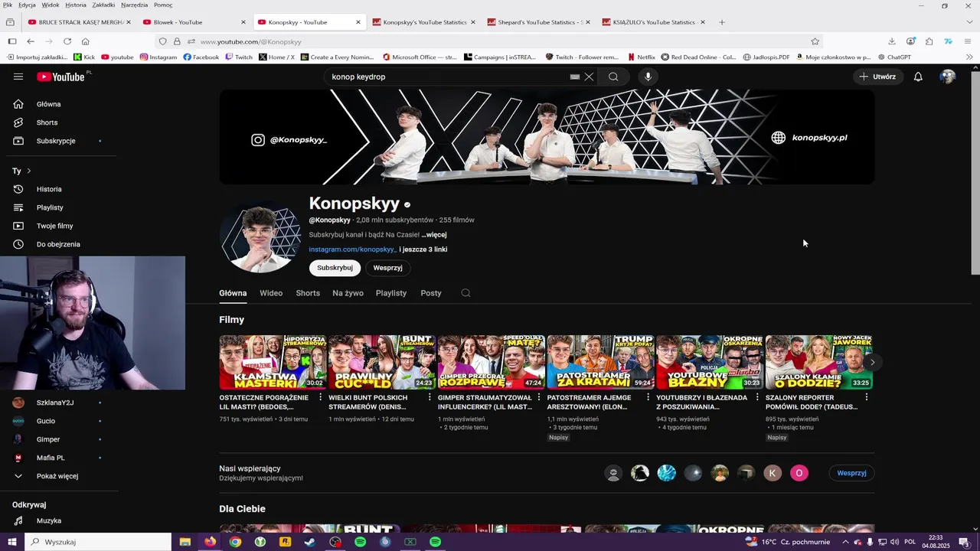Click the Windows Wyszukaj search box
980x551 pixels.
98,542
